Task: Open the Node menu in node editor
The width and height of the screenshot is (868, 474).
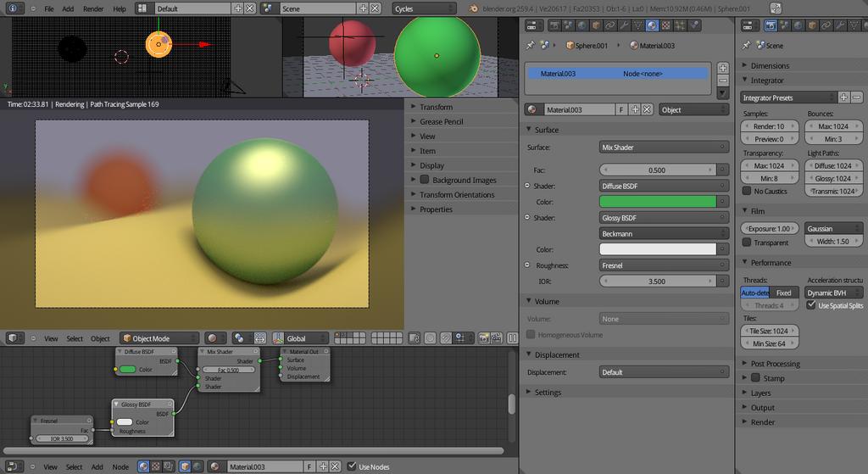Action: 120,467
